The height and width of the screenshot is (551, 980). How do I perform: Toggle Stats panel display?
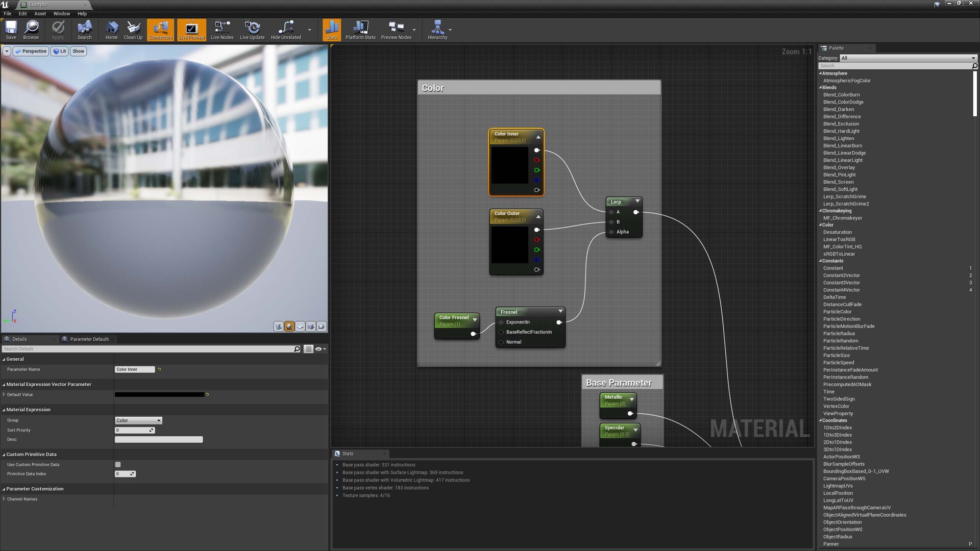331,30
